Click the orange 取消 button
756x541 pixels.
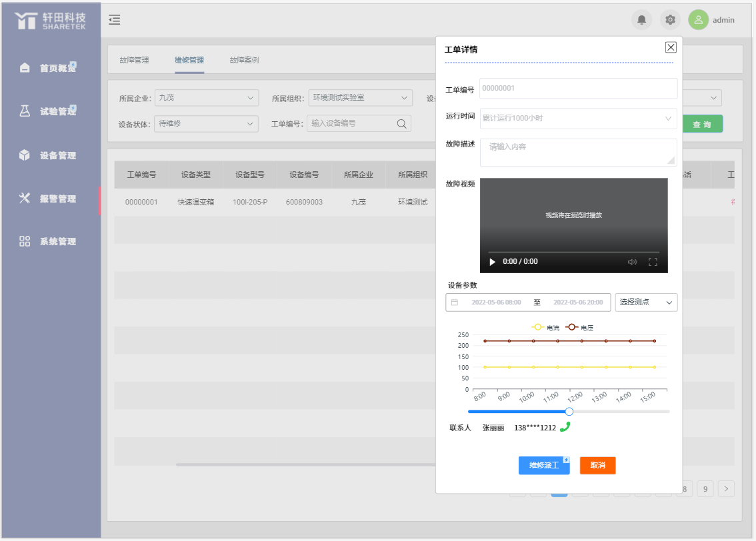(x=597, y=465)
